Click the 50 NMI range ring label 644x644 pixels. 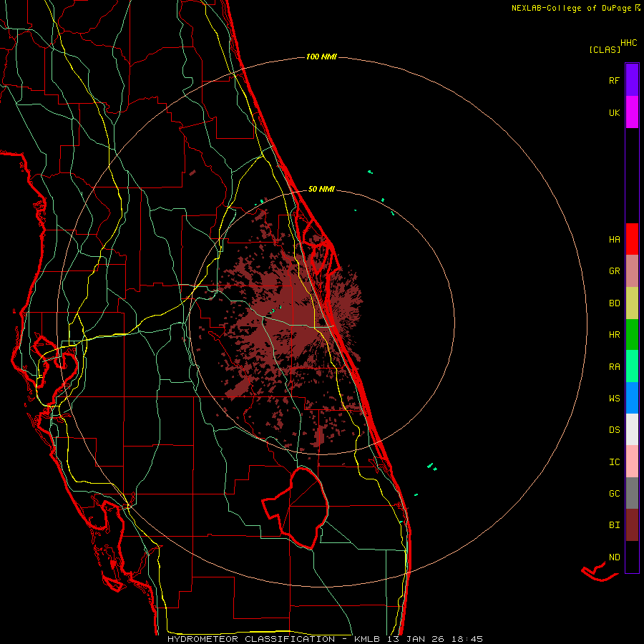click(x=321, y=189)
